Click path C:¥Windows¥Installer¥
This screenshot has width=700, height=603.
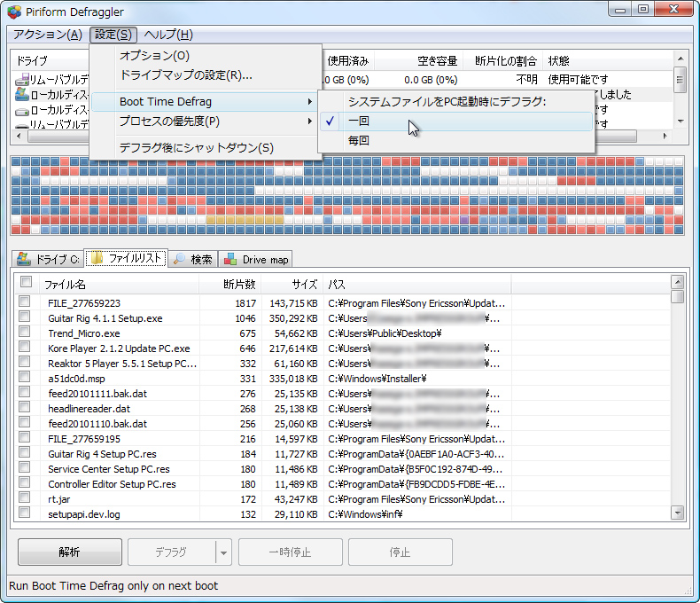pyautogui.click(x=377, y=379)
